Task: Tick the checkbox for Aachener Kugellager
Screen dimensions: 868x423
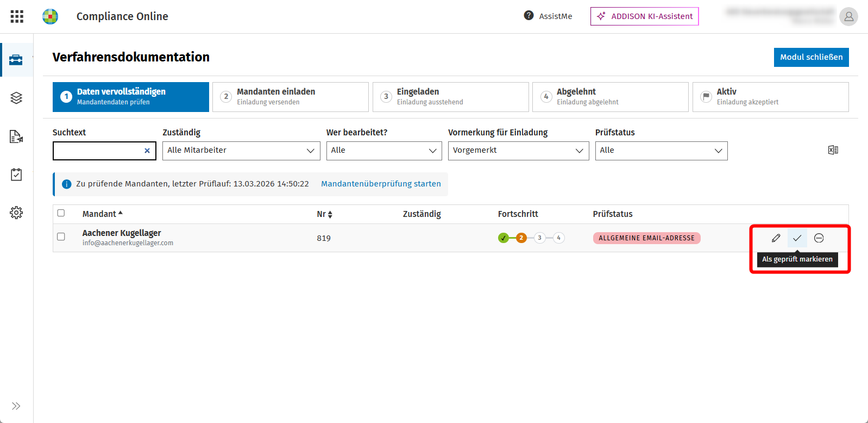Action: point(61,237)
